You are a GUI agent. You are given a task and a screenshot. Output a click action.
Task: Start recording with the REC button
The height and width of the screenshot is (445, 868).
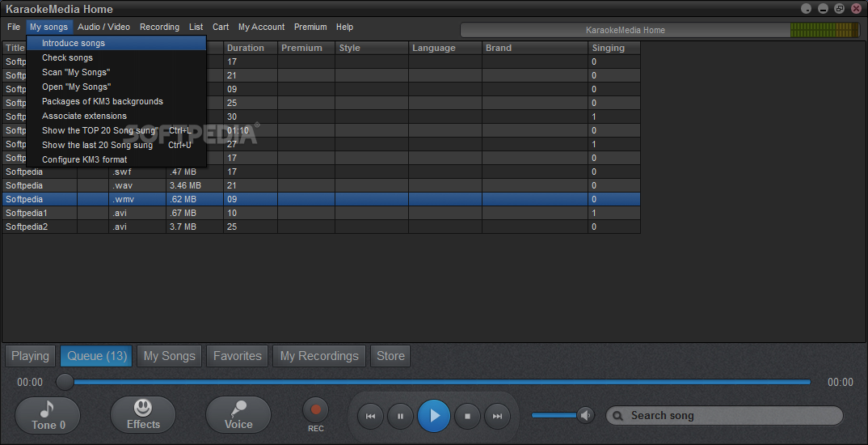[315, 410]
